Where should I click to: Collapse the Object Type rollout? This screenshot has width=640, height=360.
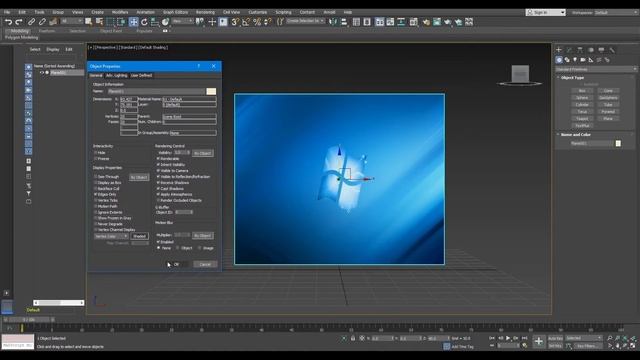(x=572, y=78)
